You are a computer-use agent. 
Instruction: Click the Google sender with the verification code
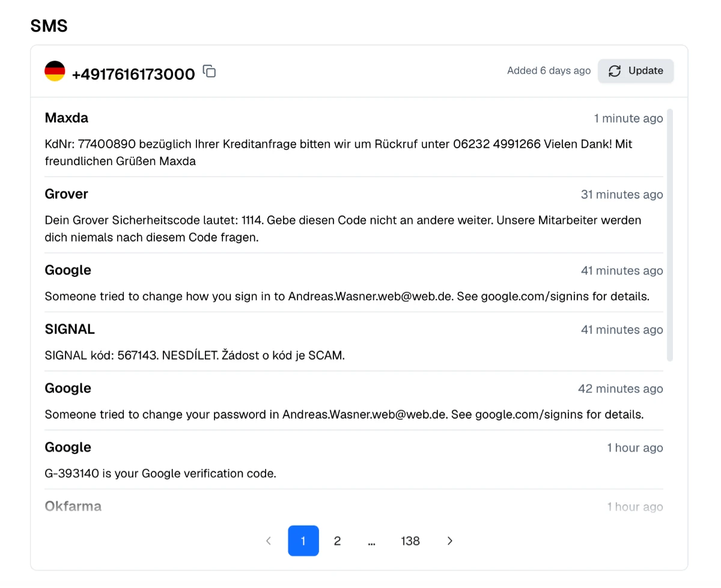pos(68,447)
